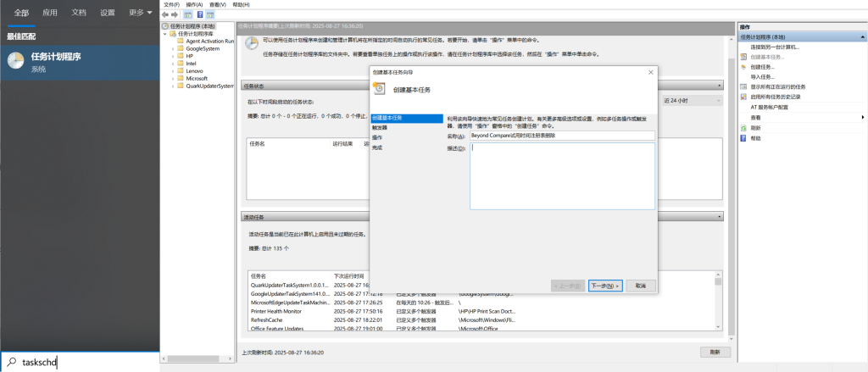This screenshot has height=372, width=868.
Task: Select the 触发器 step in the wizard
Action: (x=380, y=127)
